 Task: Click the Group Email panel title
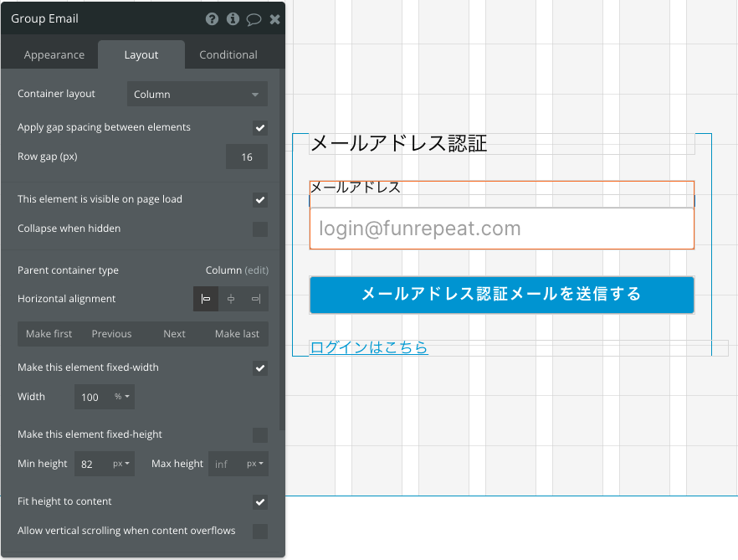point(44,19)
